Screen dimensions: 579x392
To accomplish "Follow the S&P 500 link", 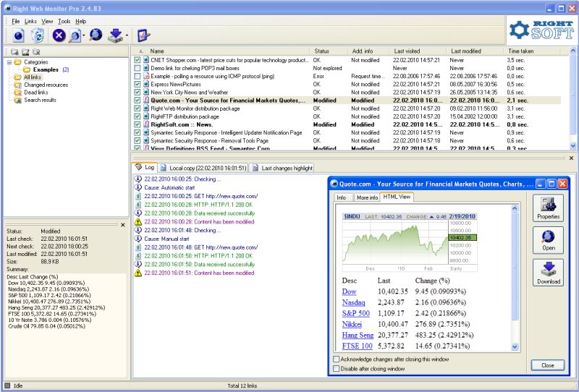I will coord(356,313).
